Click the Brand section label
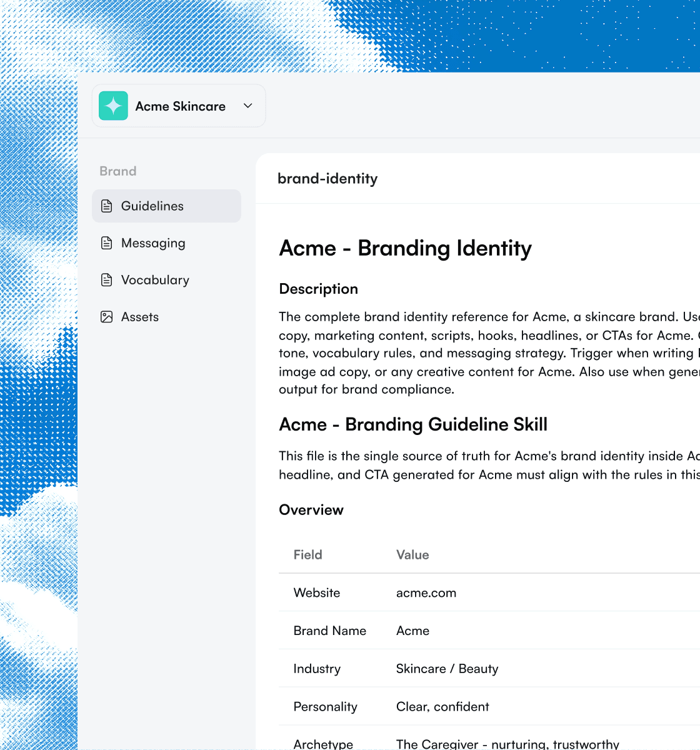The height and width of the screenshot is (750, 700). tap(118, 171)
